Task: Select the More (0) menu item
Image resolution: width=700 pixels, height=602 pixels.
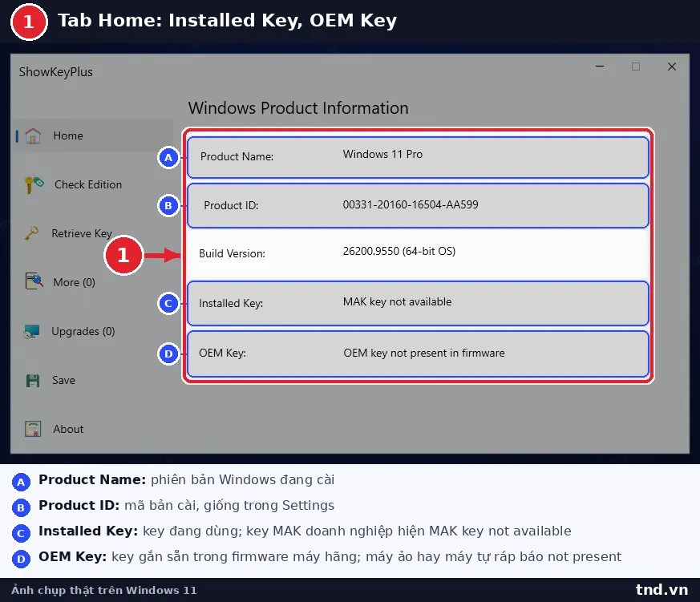Action: point(74,282)
